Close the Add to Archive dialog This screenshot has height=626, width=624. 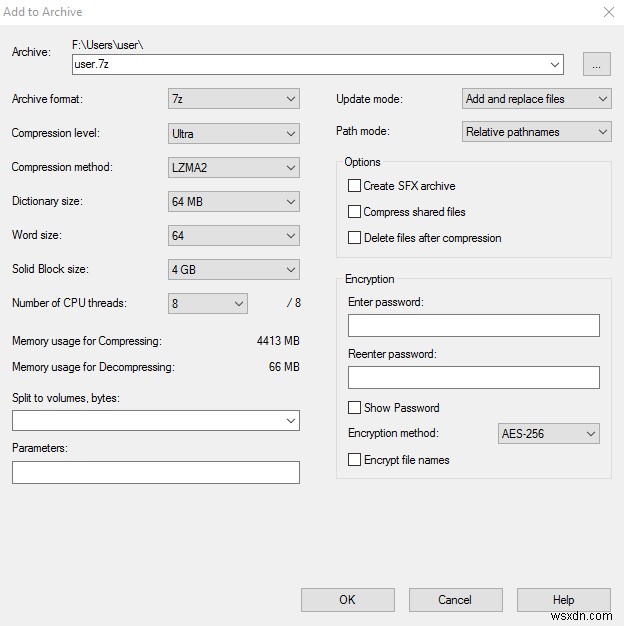[609, 12]
